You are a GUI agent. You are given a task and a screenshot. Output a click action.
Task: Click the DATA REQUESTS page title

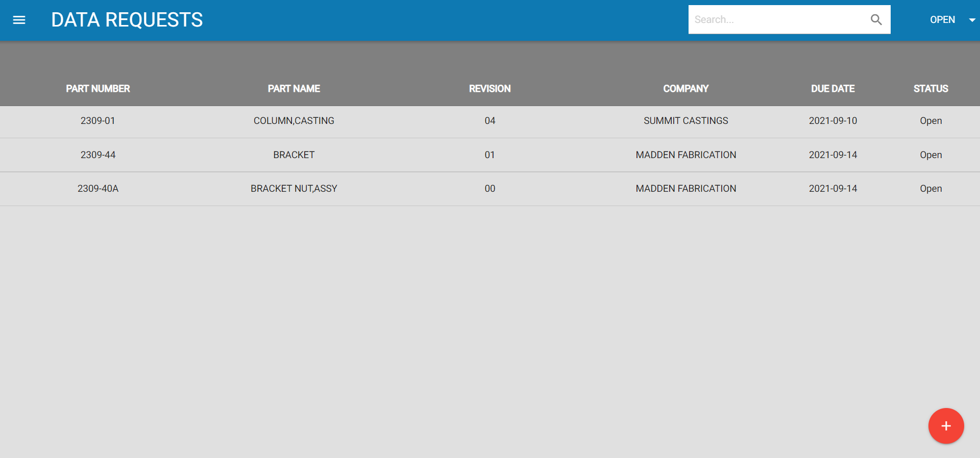[127, 20]
